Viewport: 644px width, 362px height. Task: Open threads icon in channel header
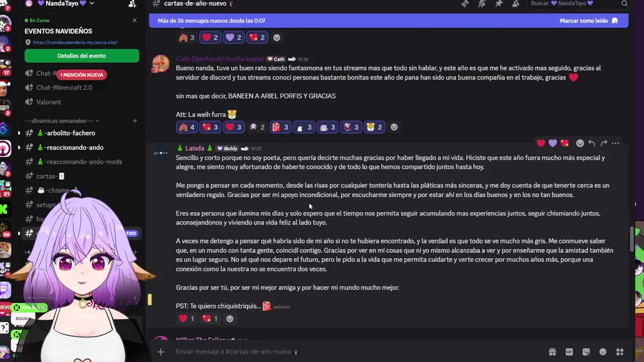(465, 4)
